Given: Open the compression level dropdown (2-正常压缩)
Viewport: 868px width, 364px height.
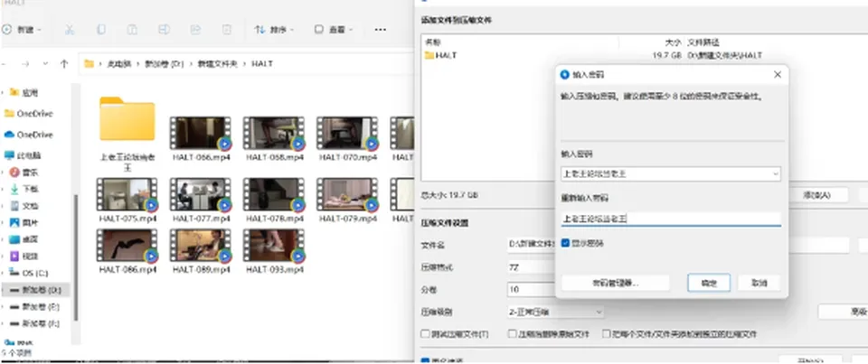Looking at the screenshot, I should [555, 312].
